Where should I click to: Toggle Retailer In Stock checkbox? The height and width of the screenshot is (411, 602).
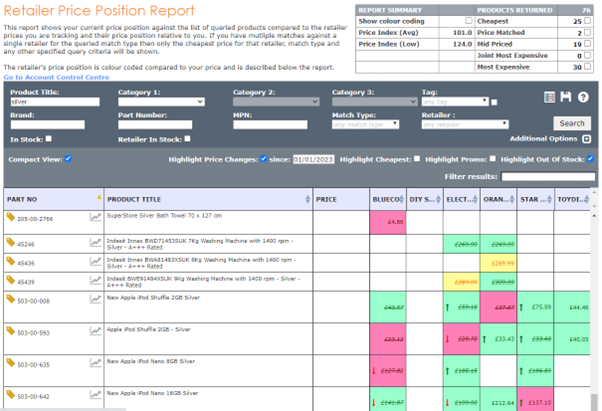[x=187, y=139]
